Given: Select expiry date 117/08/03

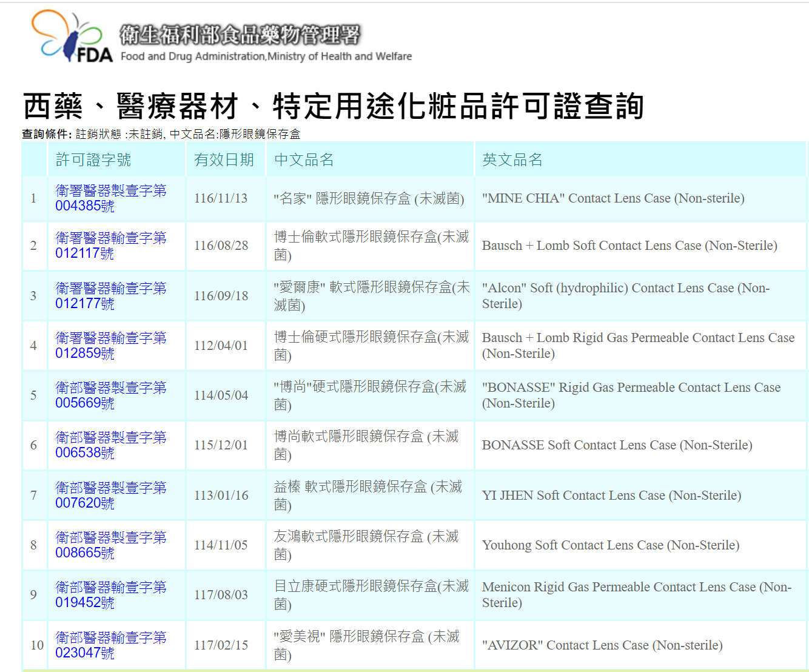Looking at the screenshot, I should pyautogui.click(x=221, y=595).
